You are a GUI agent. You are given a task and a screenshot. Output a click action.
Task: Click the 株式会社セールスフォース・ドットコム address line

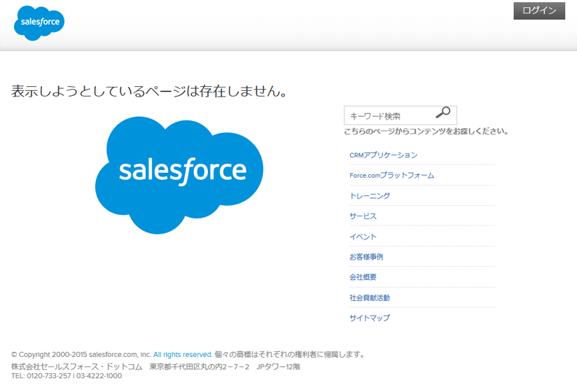pos(155,367)
